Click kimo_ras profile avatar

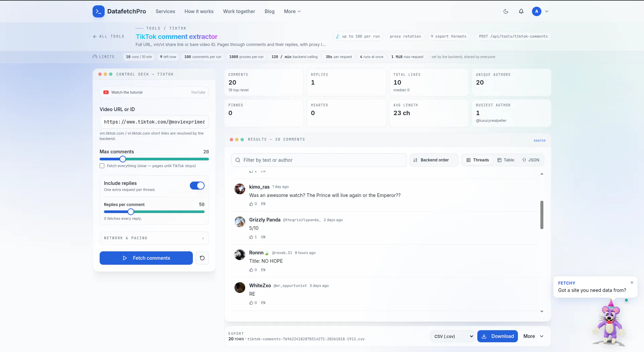click(x=240, y=189)
